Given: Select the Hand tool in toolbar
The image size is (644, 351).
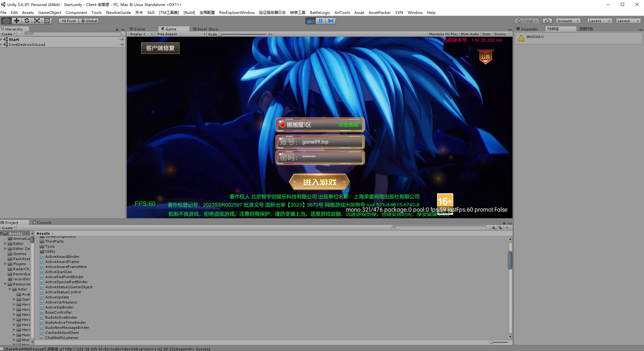Looking at the screenshot, I should 6,21.
